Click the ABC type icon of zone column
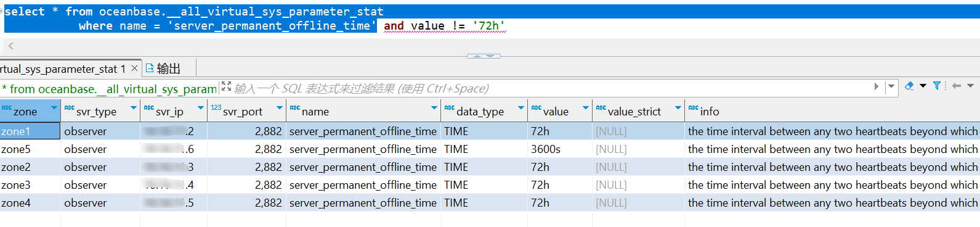The width and height of the screenshot is (980, 227). 7,108
